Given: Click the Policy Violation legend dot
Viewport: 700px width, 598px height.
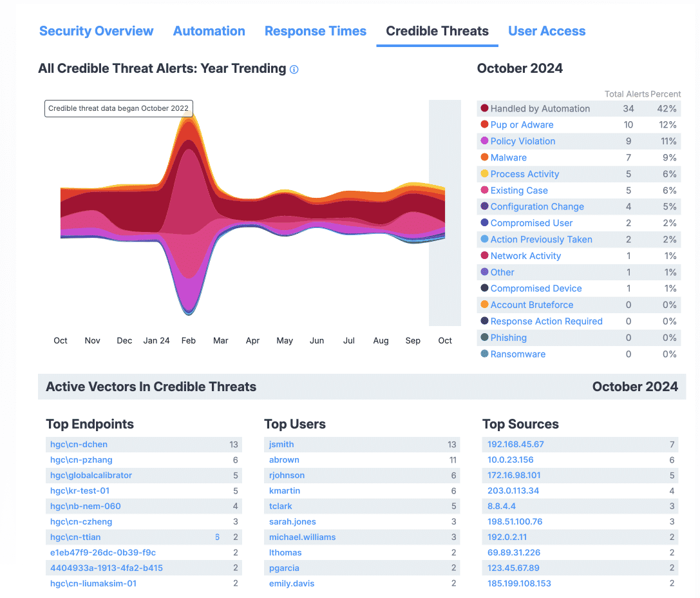Looking at the screenshot, I should click(484, 141).
